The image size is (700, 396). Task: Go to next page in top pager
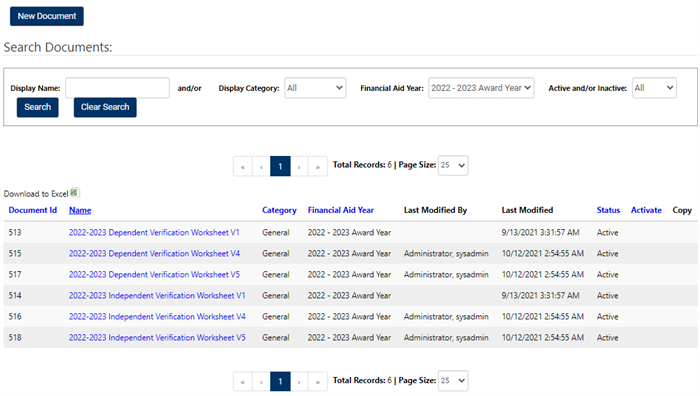[x=299, y=167]
